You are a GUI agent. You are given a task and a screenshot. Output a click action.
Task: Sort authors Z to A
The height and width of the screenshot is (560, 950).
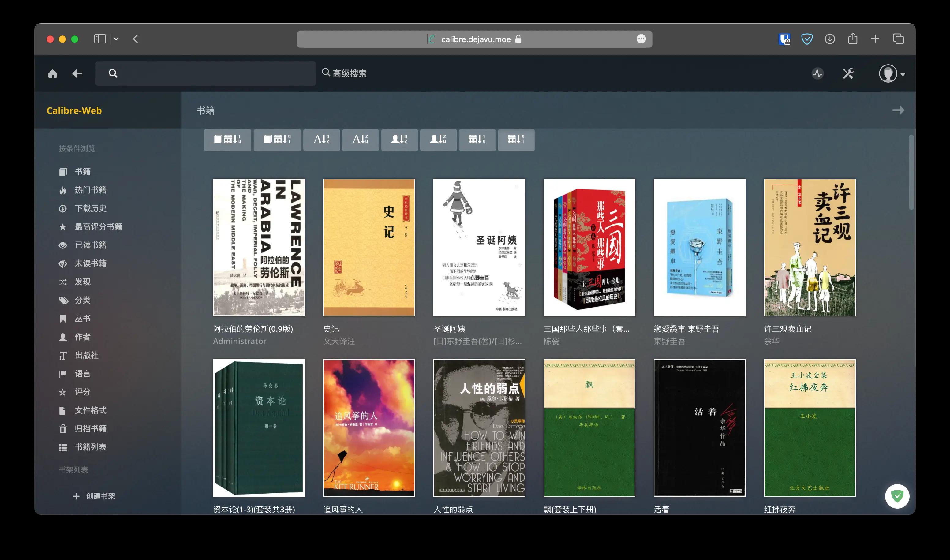[438, 140]
